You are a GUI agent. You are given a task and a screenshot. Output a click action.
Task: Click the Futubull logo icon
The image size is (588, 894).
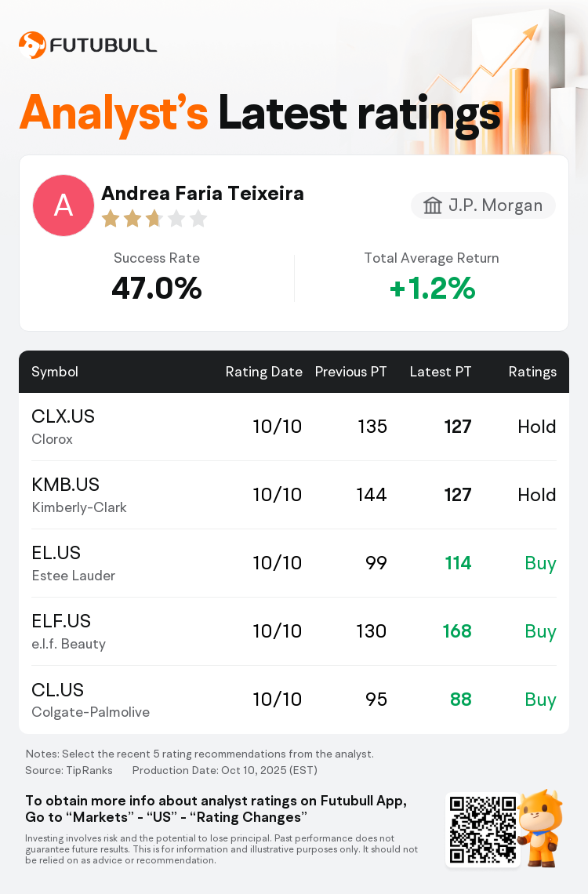32,45
